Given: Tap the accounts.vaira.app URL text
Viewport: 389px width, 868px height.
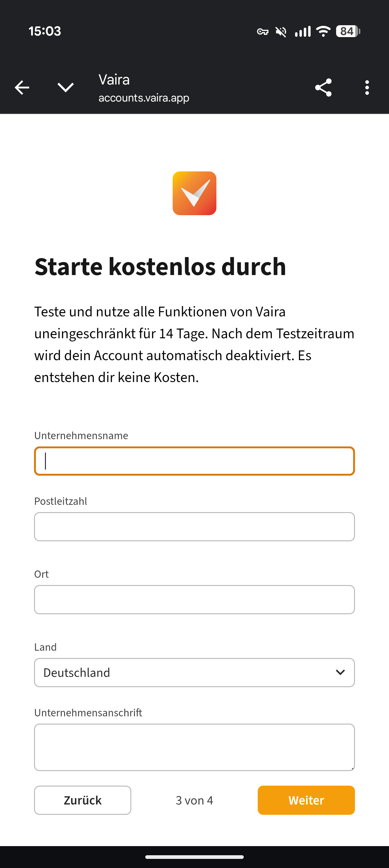Looking at the screenshot, I should tap(144, 98).
